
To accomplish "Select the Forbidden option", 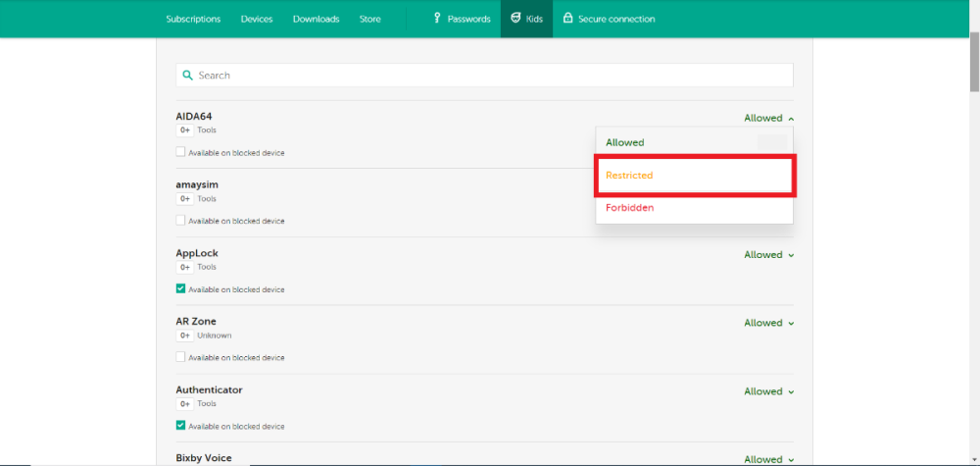I will (x=694, y=208).
